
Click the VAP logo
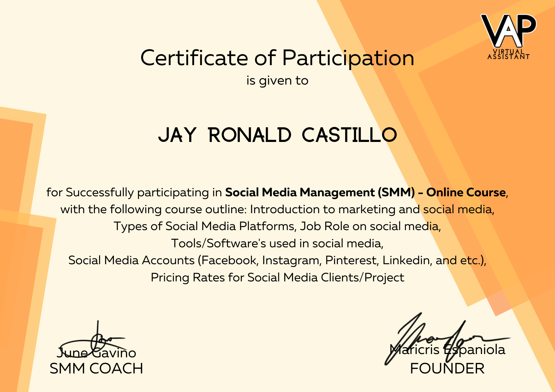click(x=508, y=30)
